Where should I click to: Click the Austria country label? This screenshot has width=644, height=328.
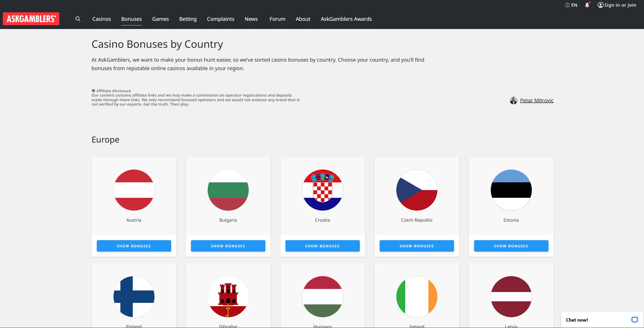pyautogui.click(x=134, y=220)
